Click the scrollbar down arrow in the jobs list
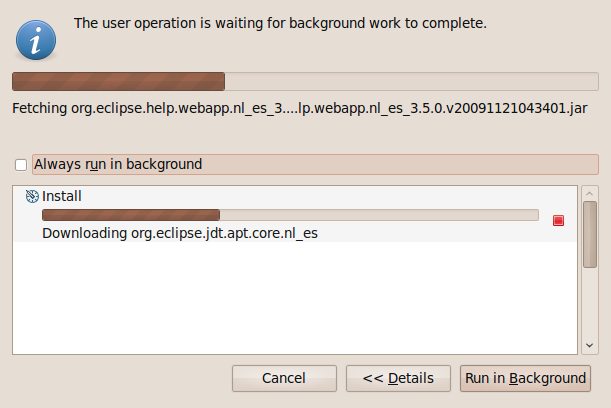The image size is (611, 408). tap(590, 345)
